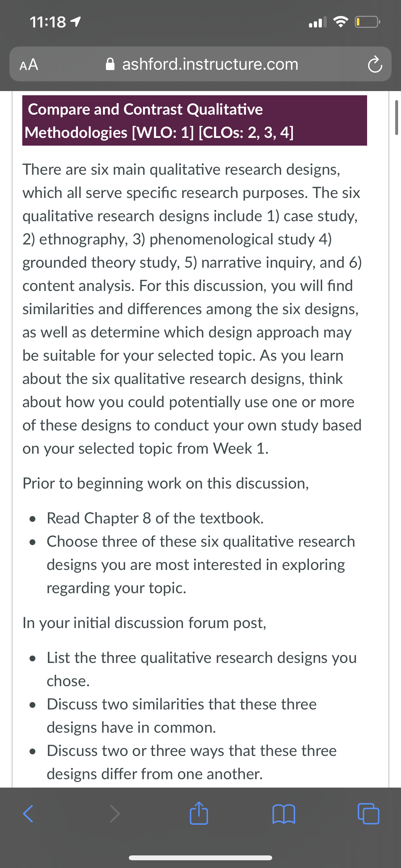Show open tabs overview icon
This screenshot has width=401, height=868.
click(x=368, y=814)
